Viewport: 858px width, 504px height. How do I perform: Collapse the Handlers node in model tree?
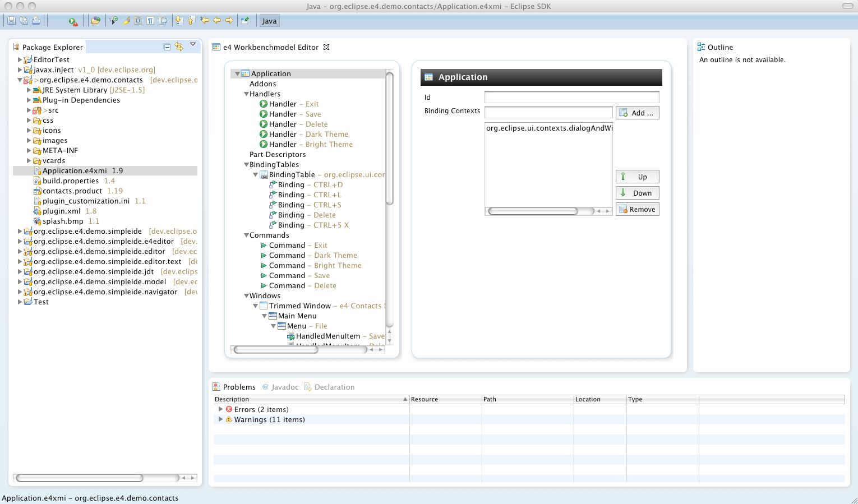tap(246, 94)
